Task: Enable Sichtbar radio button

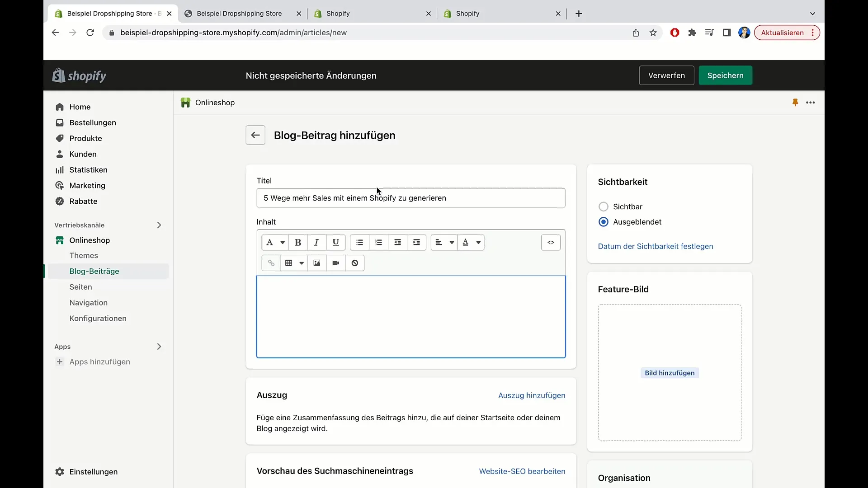Action: pos(604,206)
